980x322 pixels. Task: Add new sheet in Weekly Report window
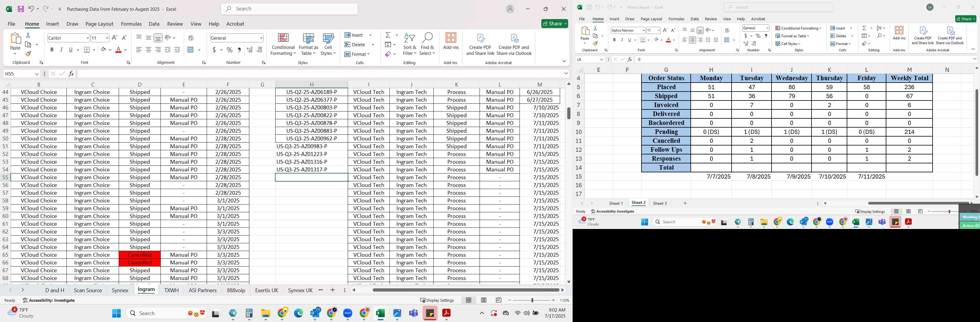[685, 203]
